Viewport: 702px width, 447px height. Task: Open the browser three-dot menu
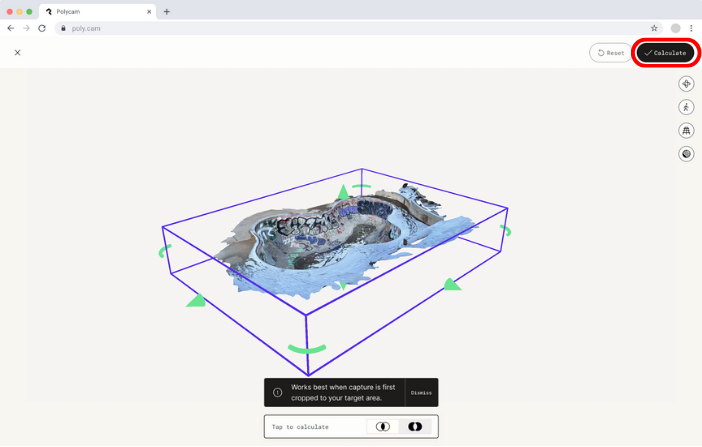coord(691,28)
